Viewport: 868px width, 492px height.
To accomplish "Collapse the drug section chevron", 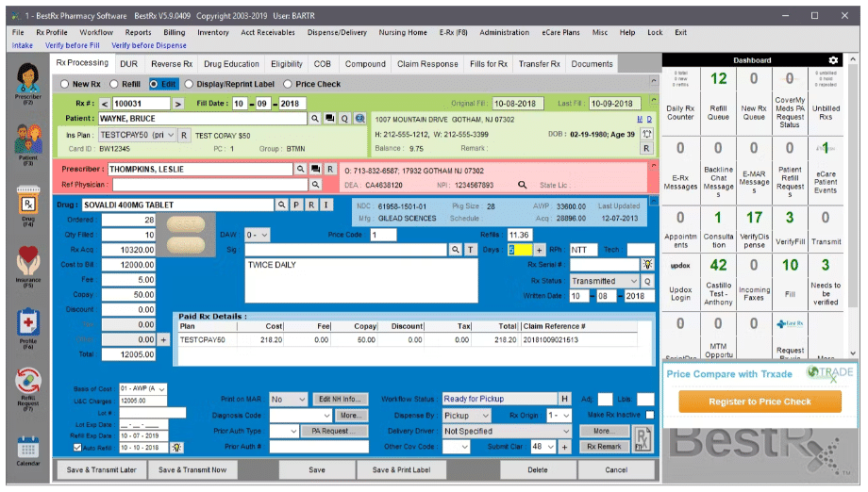I will coord(654,201).
